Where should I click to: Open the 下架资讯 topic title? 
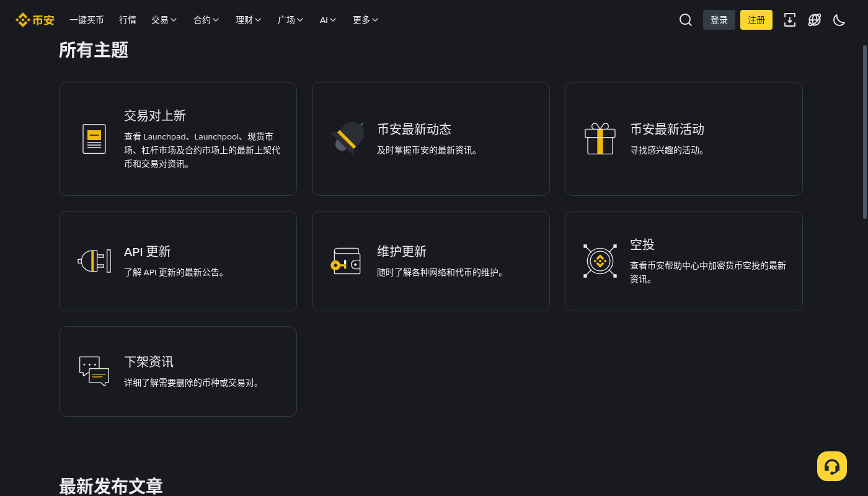pos(149,361)
